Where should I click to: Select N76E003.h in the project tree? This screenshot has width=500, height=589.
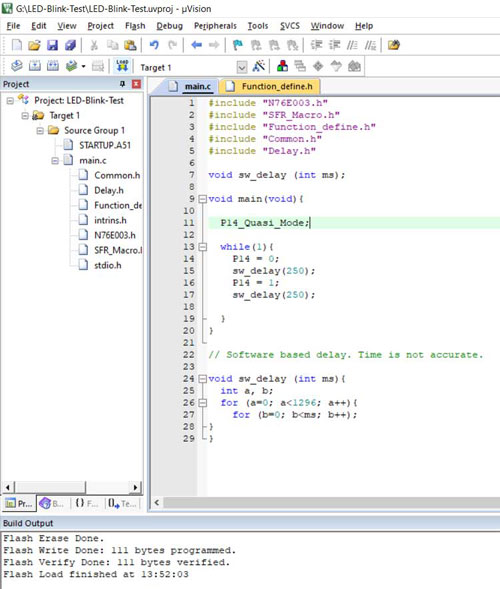pyautogui.click(x=115, y=236)
